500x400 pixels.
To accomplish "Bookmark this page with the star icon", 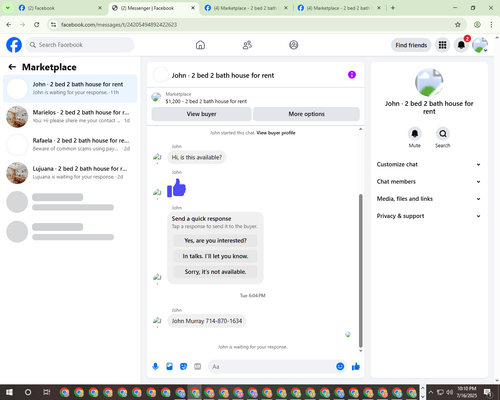I will point(458,25).
